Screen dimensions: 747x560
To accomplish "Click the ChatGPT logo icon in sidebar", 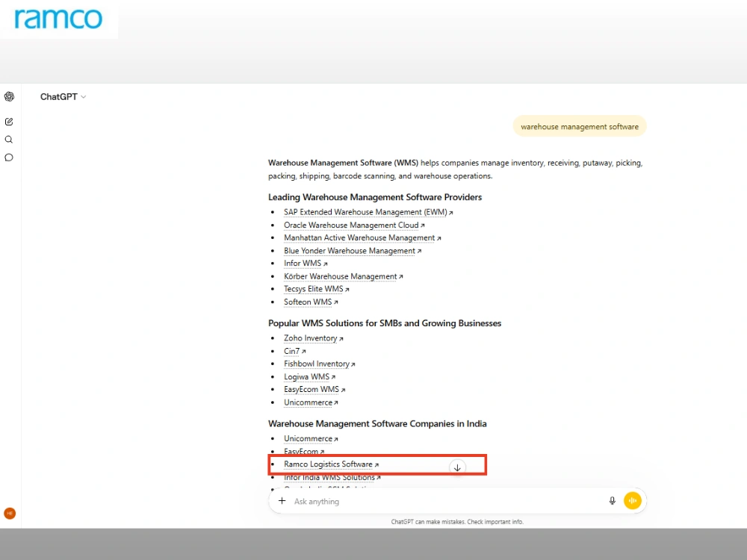I will point(9,96).
